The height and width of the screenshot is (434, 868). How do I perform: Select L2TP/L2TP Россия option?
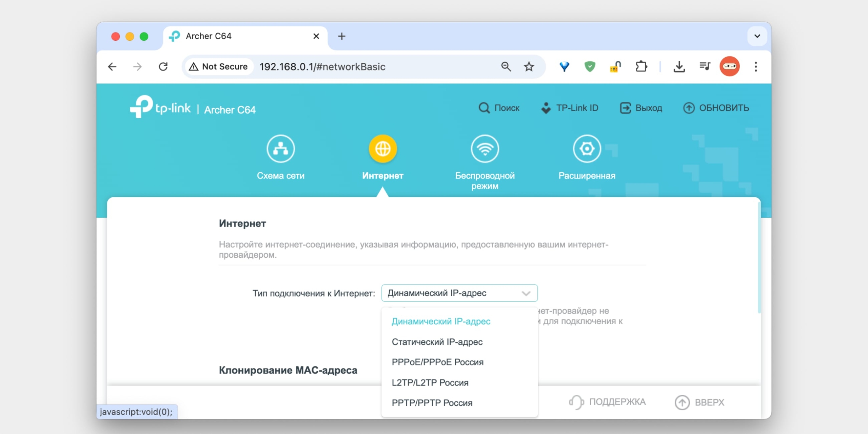430,382
